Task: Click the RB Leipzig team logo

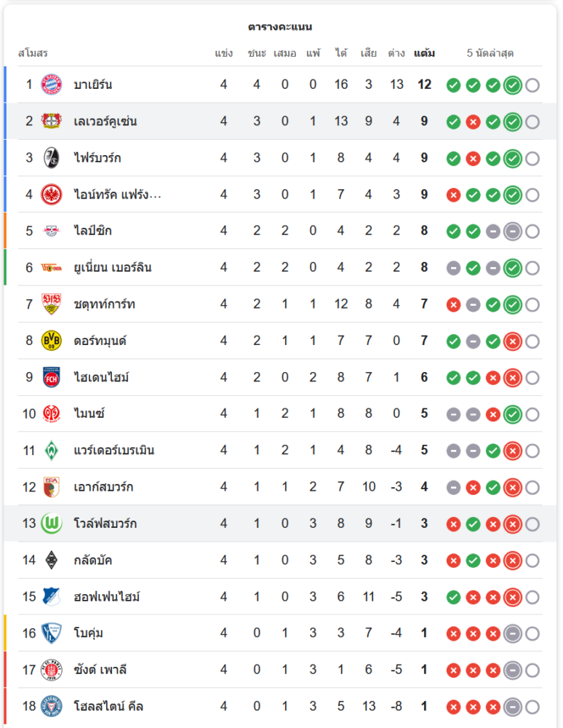Action: (52, 231)
